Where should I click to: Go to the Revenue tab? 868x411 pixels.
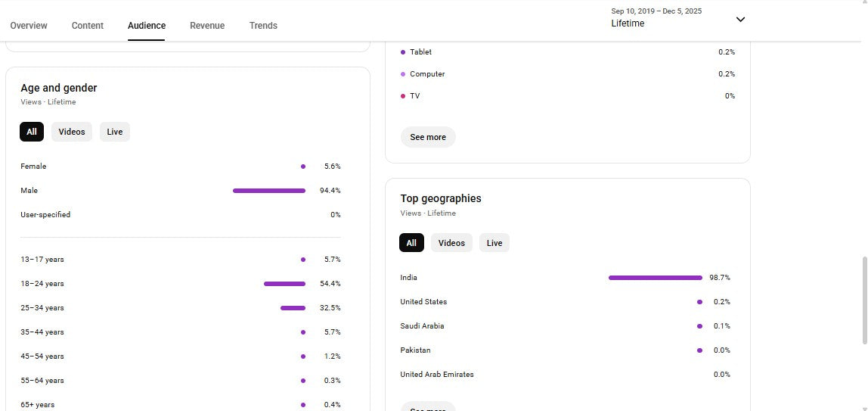point(207,26)
